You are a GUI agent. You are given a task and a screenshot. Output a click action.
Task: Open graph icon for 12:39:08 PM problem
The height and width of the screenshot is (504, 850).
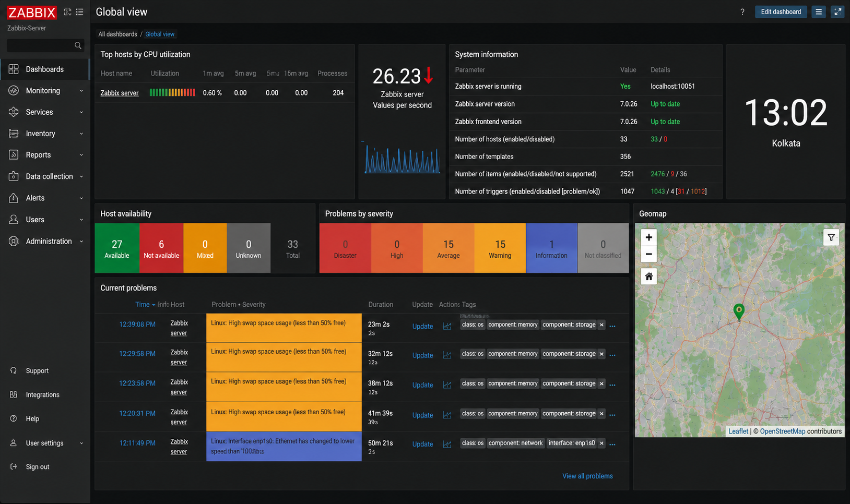coord(447,326)
